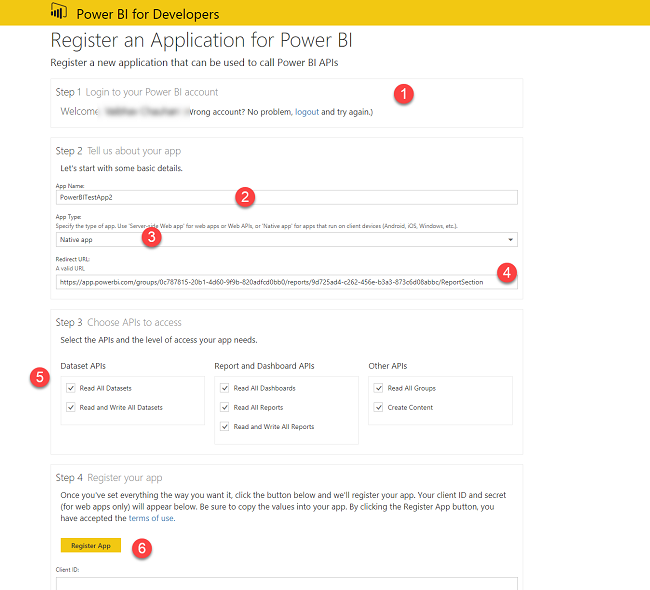Image resolution: width=650 pixels, height=590 pixels.
Task: Toggle the Read All Reports checkbox
Action: pyautogui.click(x=225, y=407)
